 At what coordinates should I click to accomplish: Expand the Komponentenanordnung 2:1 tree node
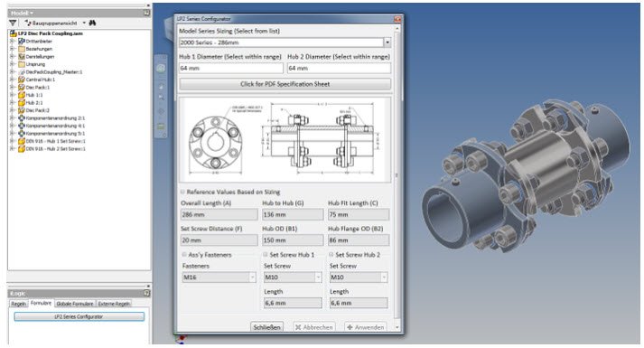click(x=13, y=118)
